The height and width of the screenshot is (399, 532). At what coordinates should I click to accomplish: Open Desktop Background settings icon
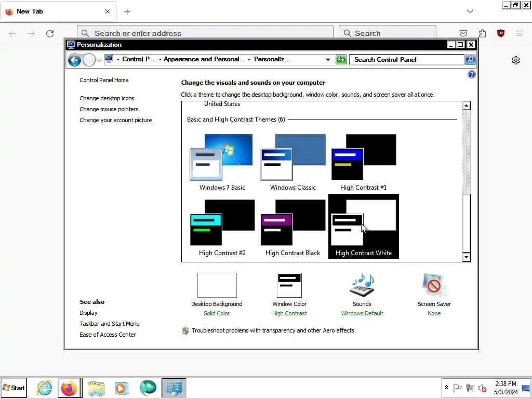[x=217, y=285]
